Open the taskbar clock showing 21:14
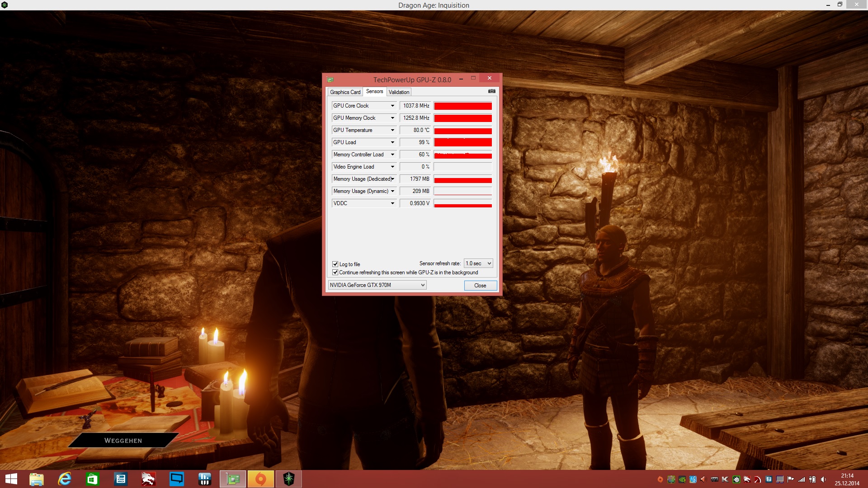This screenshot has height=488, width=868. (847, 479)
